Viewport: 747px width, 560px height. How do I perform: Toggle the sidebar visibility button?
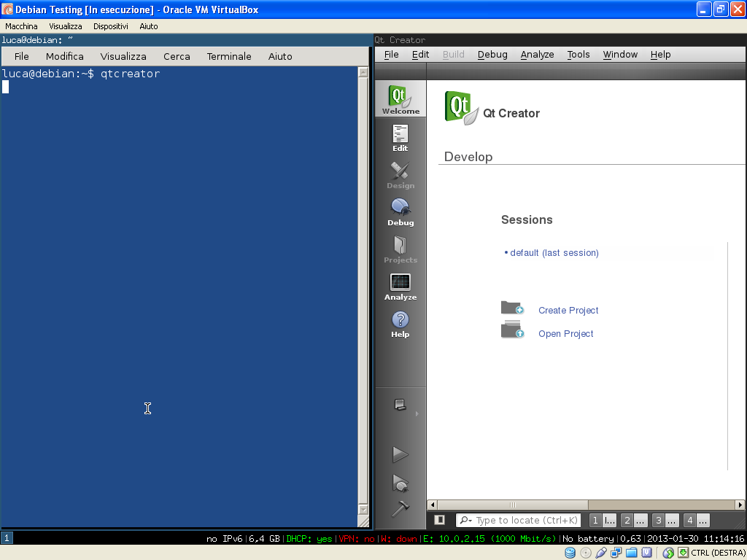(x=438, y=520)
